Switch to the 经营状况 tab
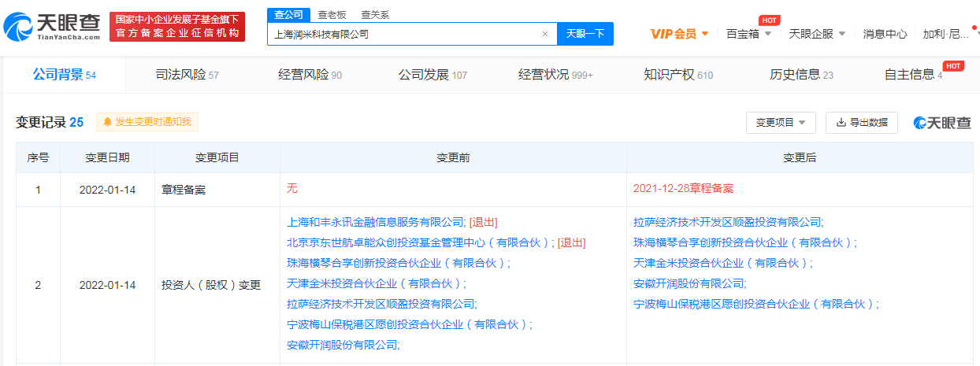980x366 pixels. pos(555,75)
